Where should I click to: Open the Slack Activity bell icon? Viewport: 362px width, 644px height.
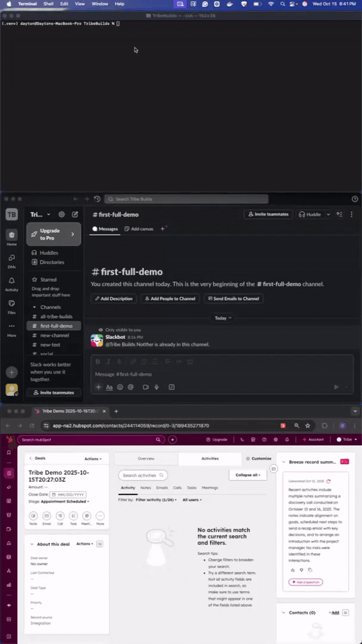pos(11,280)
